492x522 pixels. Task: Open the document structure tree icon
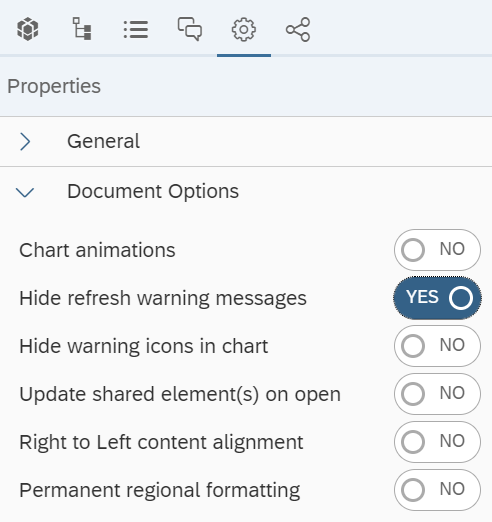pos(82,29)
